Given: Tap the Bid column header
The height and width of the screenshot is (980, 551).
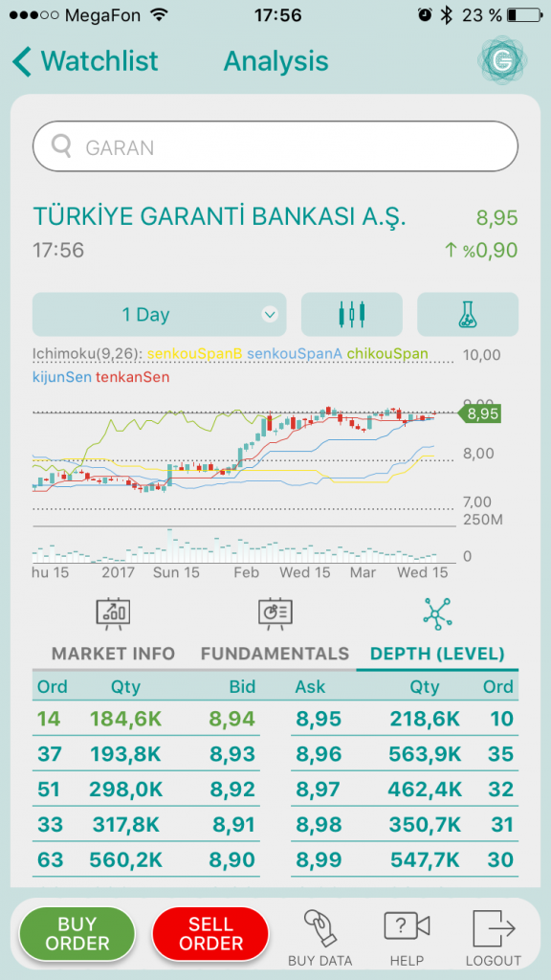Looking at the screenshot, I should click(x=242, y=687).
